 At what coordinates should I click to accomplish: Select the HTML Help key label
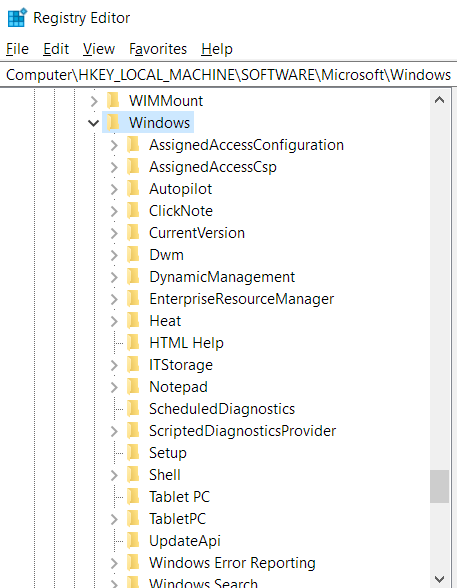point(186,343)
